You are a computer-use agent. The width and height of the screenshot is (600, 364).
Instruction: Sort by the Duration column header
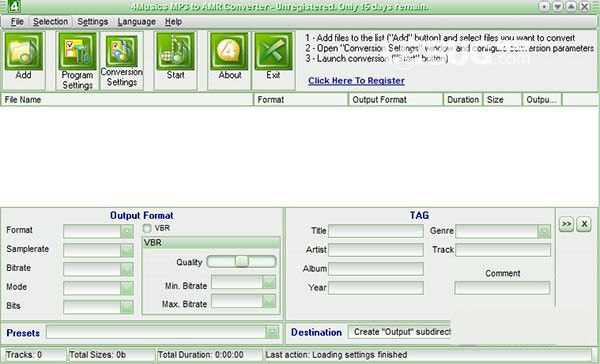[463, 100]
